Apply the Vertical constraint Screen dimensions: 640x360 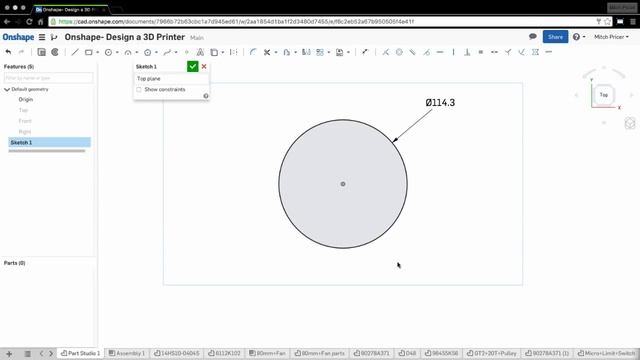(453, 52)
